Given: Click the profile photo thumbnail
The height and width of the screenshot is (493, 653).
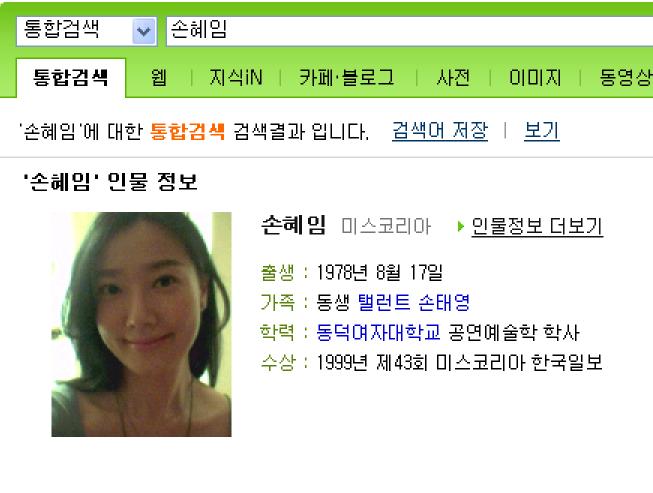Looking at the screenshot, I should [141, 324].
